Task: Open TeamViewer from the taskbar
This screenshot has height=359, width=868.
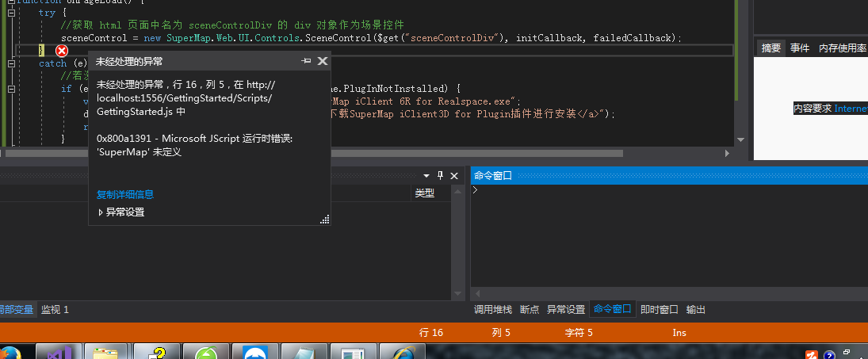Action: pos(254,352)
